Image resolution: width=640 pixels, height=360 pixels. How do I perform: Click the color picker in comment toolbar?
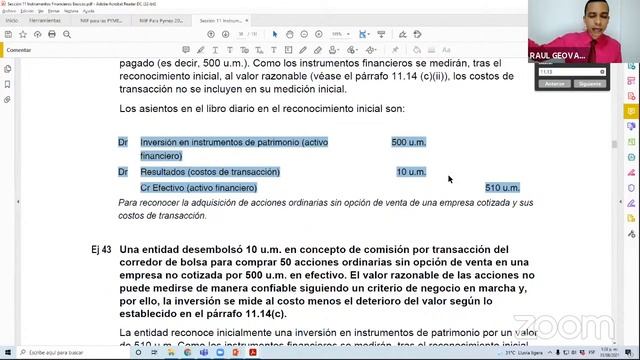[417, 50]
